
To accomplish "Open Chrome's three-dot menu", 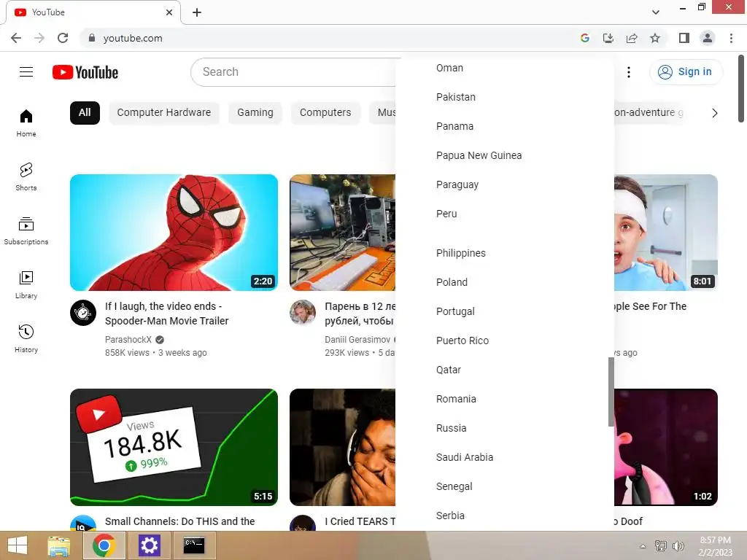I will (x=731, y=38).
